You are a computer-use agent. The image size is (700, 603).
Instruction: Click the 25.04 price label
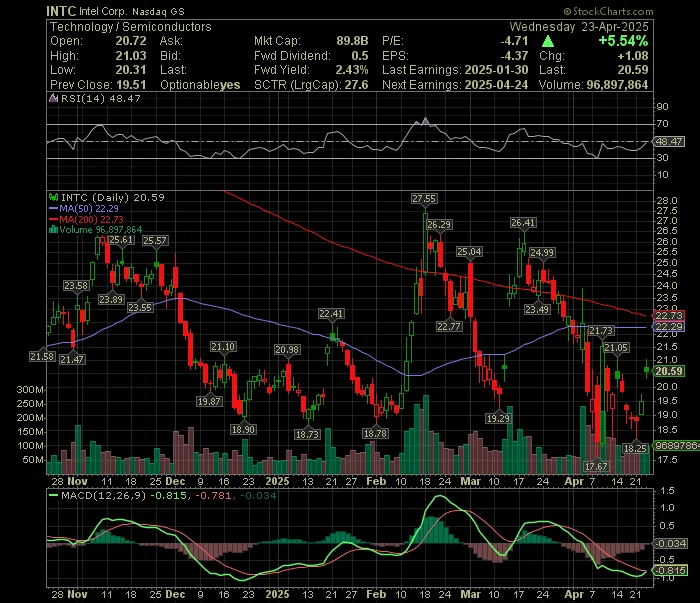click(469, 252)
